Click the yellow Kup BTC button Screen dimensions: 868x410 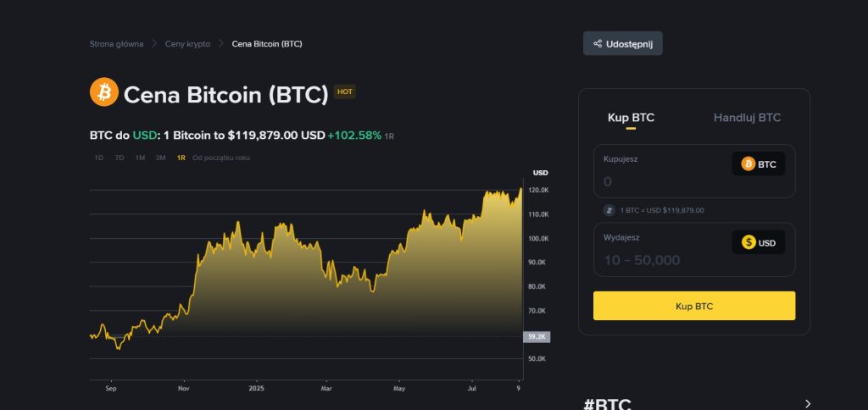tap(694, 306)
